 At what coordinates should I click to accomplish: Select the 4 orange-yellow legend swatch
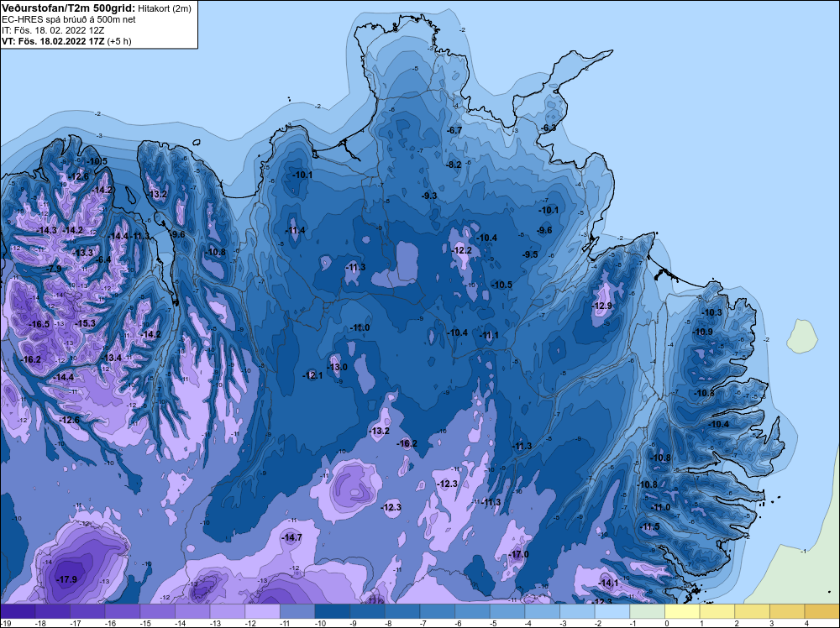[x=822, y=611]
